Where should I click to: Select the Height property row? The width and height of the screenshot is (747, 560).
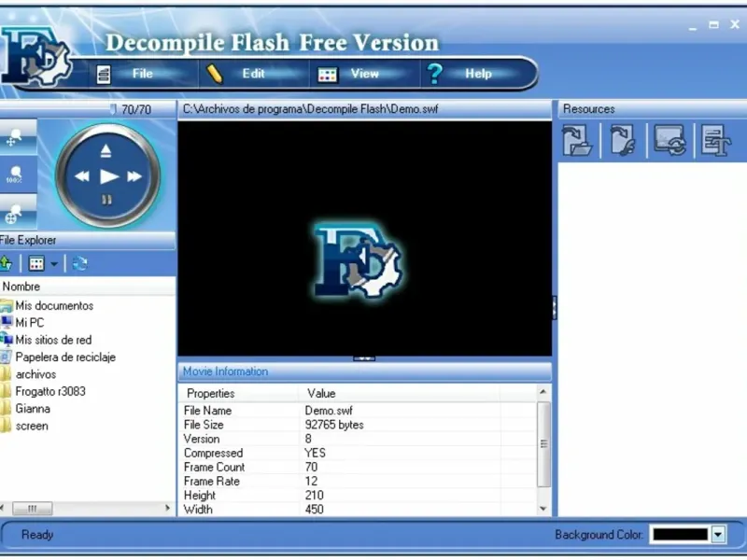[358, 496]
